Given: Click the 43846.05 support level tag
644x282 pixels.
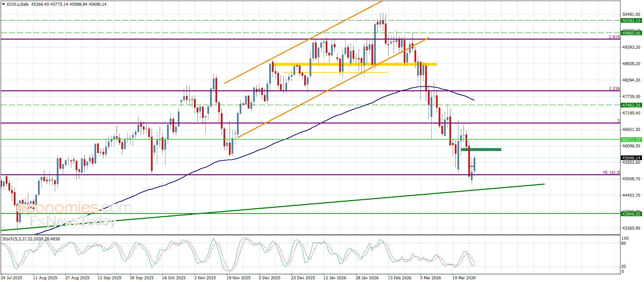Looking at the screenshot, I should pyautogui.click(x=631, y=214).
